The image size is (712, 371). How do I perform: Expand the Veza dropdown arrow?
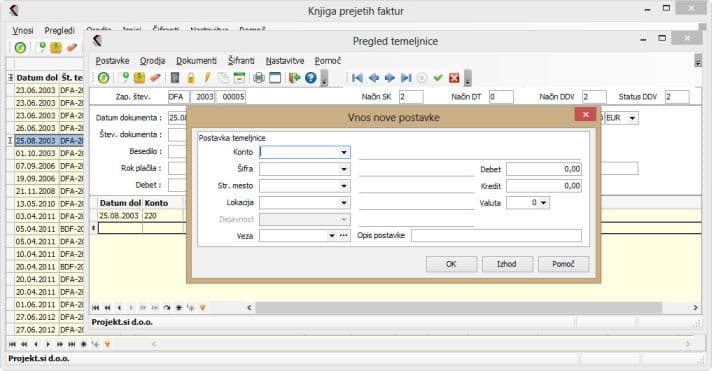[331, 236]
